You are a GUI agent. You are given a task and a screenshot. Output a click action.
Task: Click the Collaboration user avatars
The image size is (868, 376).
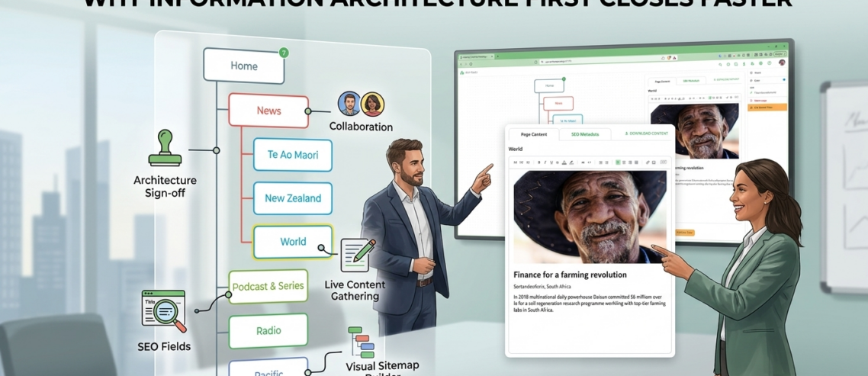tap(361, 104)
